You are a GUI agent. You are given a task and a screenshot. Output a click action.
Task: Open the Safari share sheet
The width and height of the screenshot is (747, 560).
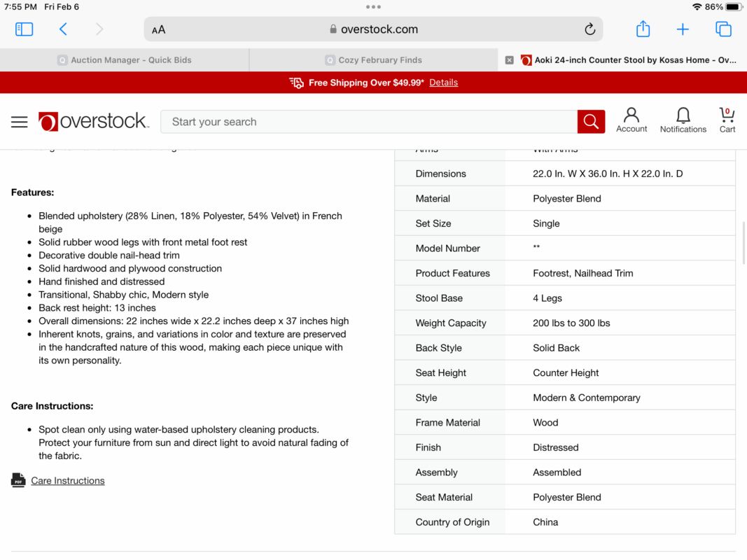[x=643, y=29]
